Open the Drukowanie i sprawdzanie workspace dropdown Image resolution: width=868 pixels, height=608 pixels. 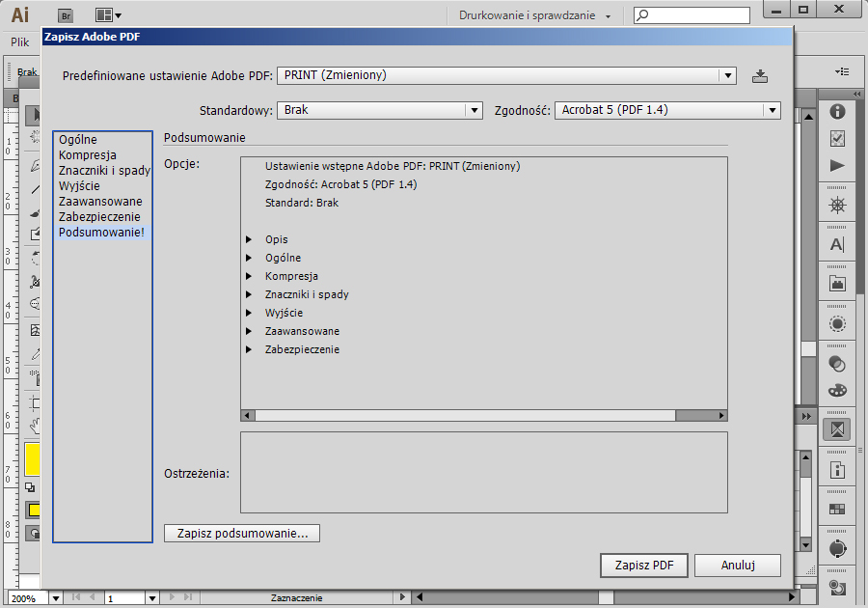click(x=534, y=15)
